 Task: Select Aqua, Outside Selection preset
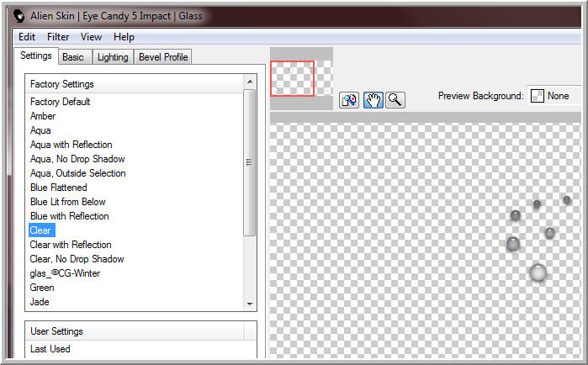(x=78, y=173)
